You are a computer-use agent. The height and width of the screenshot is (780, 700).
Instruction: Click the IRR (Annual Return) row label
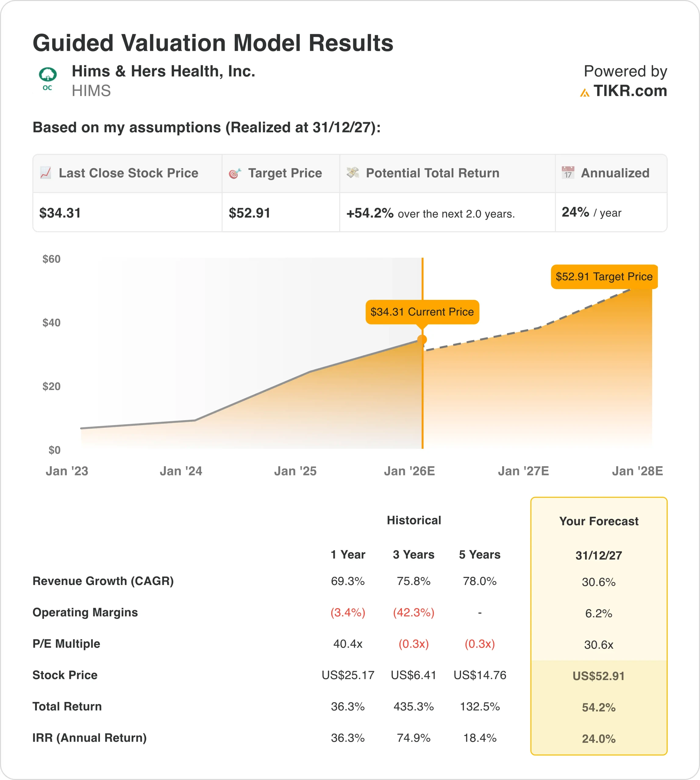[x=90, y=738]
